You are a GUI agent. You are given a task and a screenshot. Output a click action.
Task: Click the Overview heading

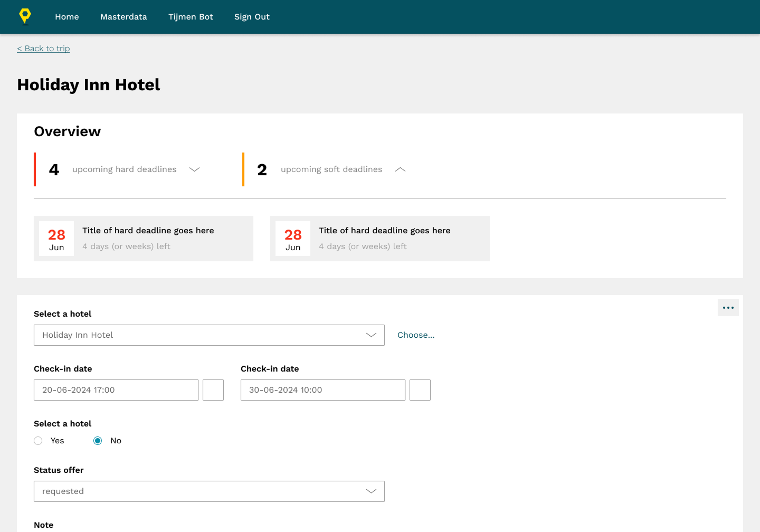[68, 131]
